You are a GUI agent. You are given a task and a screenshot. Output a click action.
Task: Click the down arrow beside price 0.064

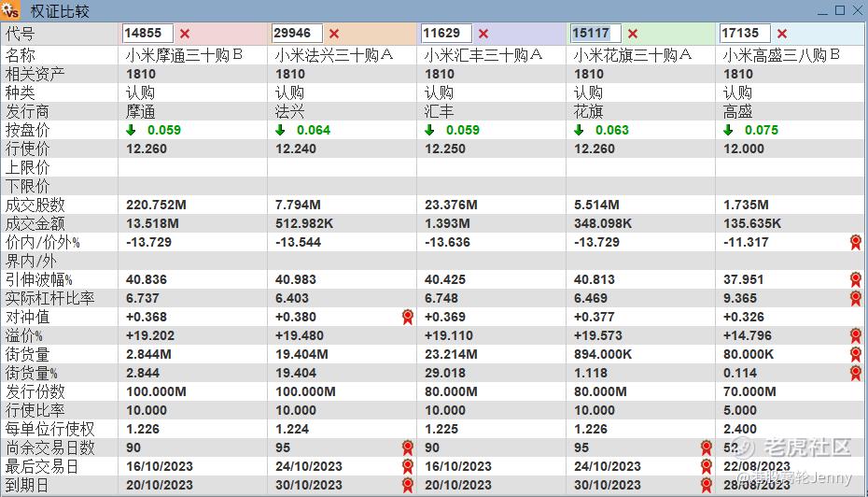click(281, 130)
